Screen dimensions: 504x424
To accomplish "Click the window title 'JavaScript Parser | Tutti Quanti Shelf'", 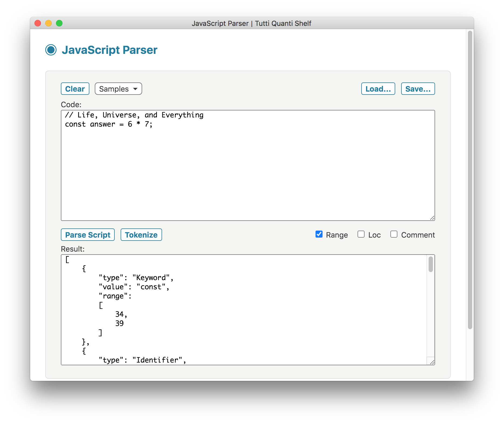I will pyautogui.click(x=251, y=23).
